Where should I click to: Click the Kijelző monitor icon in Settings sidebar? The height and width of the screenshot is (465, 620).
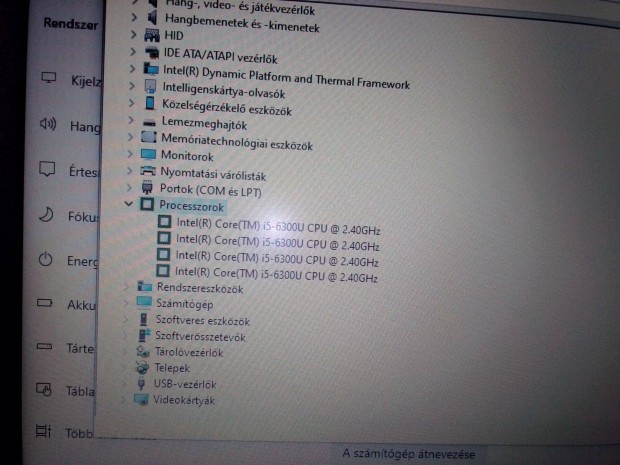[49, 78]
